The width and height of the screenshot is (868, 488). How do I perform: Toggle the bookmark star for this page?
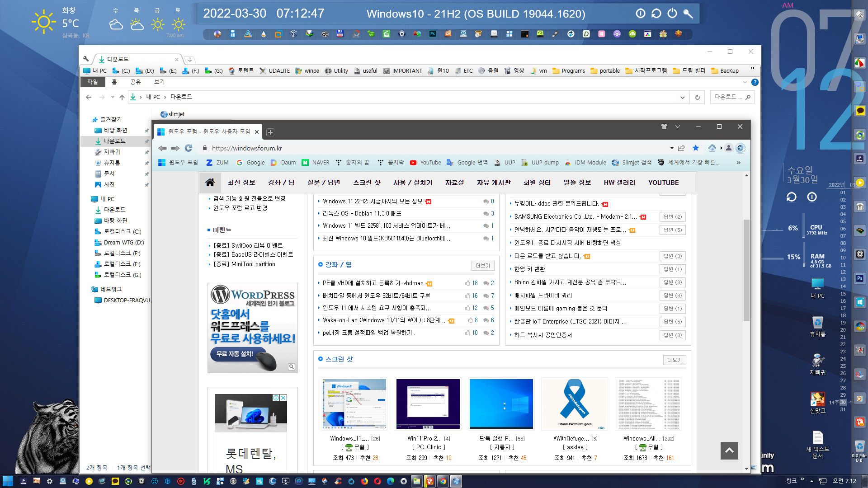(x=696, y=148)
